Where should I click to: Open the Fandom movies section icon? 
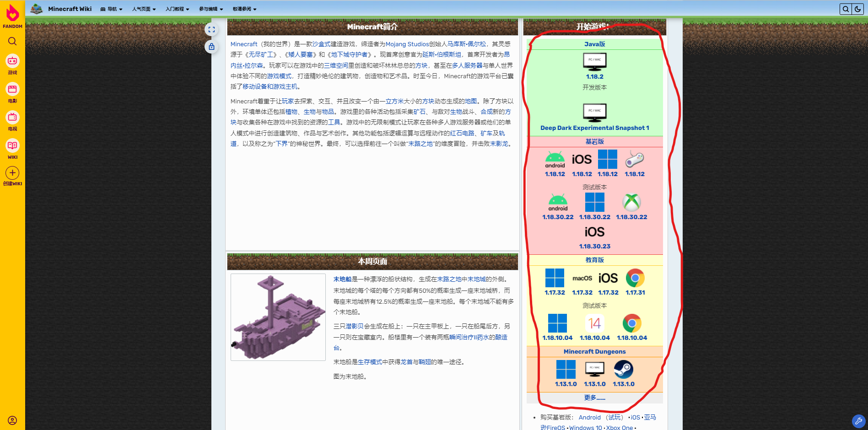[x=12, y=89]
